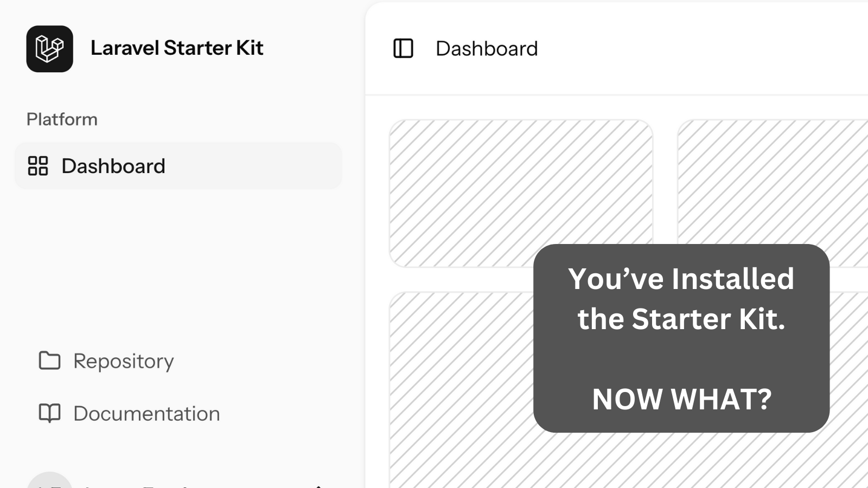Toggle the sidebar panel icon

tap(403, 48)
